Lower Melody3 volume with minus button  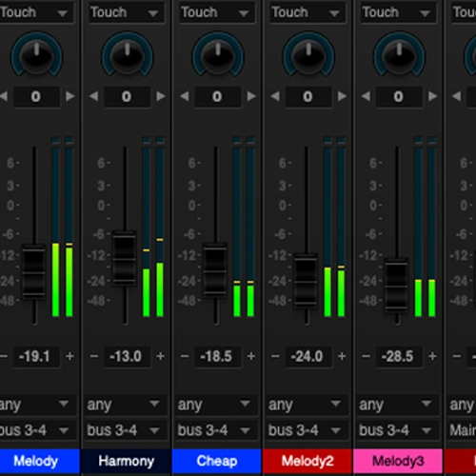(x=366, y=356)
